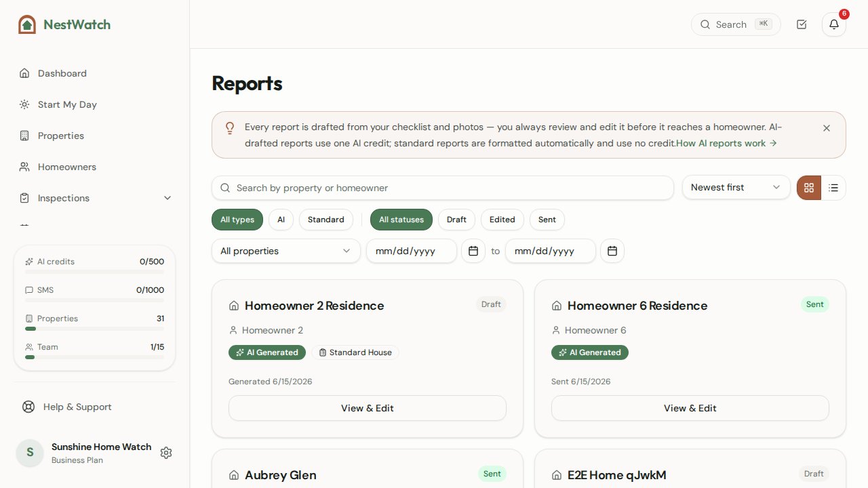The height and width of the screenshot is (488, 868).
Task: Click the Help & Support lifebuoy icon
Action: [x=28, y=407]
